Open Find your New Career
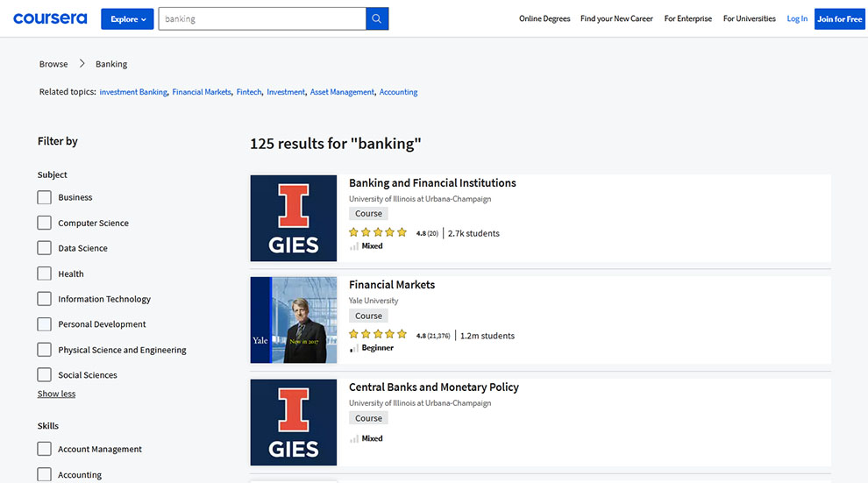 (616, 18)
